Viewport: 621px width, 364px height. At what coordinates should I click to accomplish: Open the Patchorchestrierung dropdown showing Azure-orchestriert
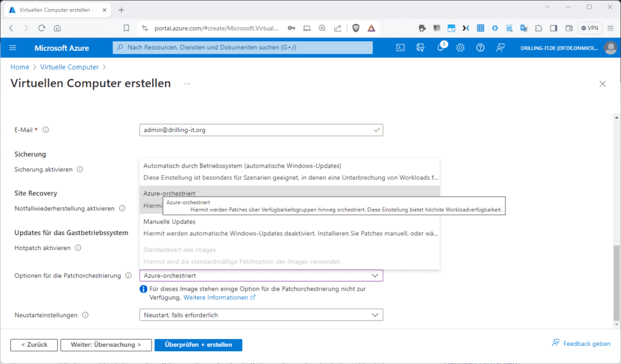point(261,276)
